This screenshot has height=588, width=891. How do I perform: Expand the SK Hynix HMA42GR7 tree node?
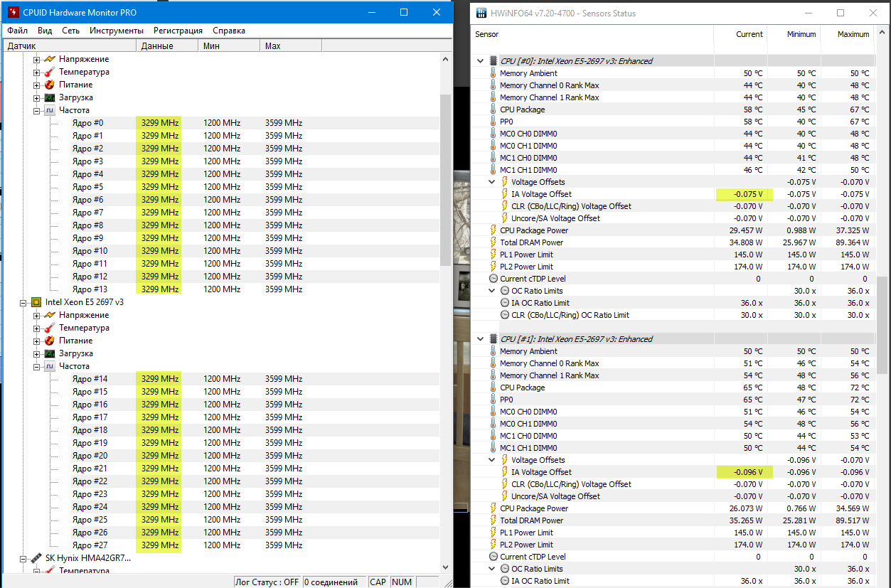(x=23, y=558)
